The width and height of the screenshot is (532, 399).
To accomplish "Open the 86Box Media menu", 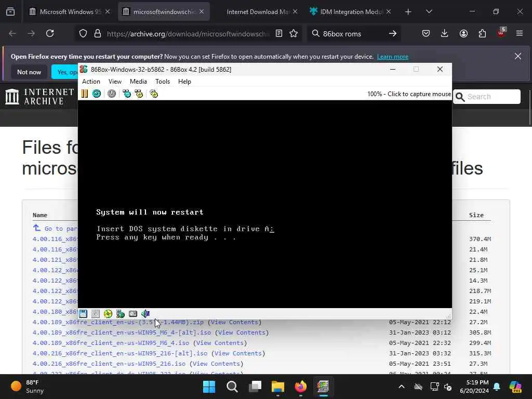I will pos(138,82).
